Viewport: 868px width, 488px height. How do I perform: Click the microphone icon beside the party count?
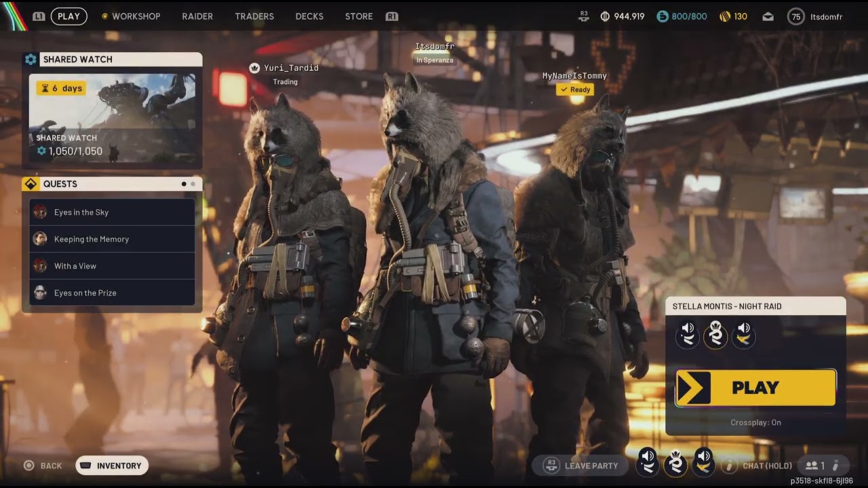point(835,466)
